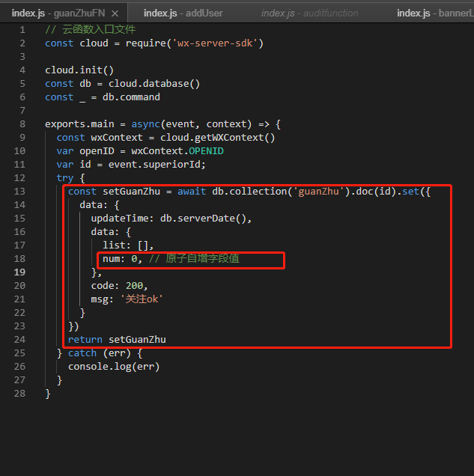The image size is (474, 476).
Task: Click 'code: 200' on line 20
Action: (117, 286)
